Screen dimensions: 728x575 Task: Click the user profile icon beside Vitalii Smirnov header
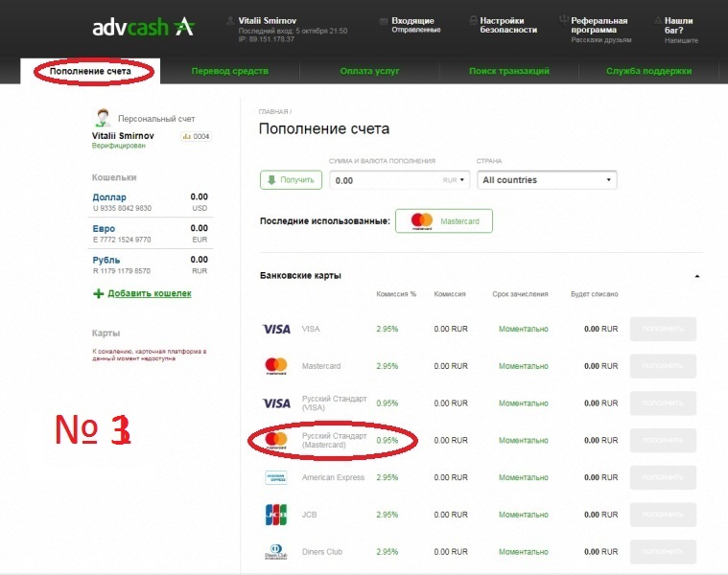pyautogui.click(x=230, y=21)
